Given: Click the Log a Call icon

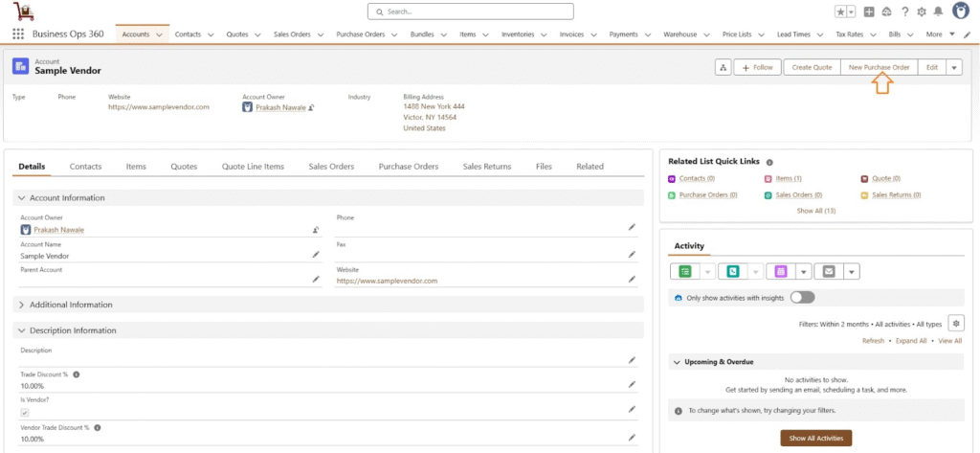Looking at the screenshot, I should click(733, 271).
